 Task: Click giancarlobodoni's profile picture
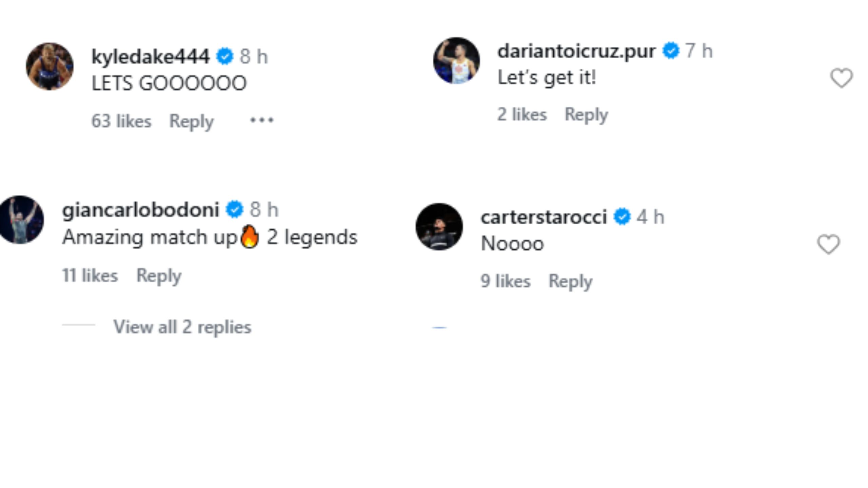pos(21,220)
